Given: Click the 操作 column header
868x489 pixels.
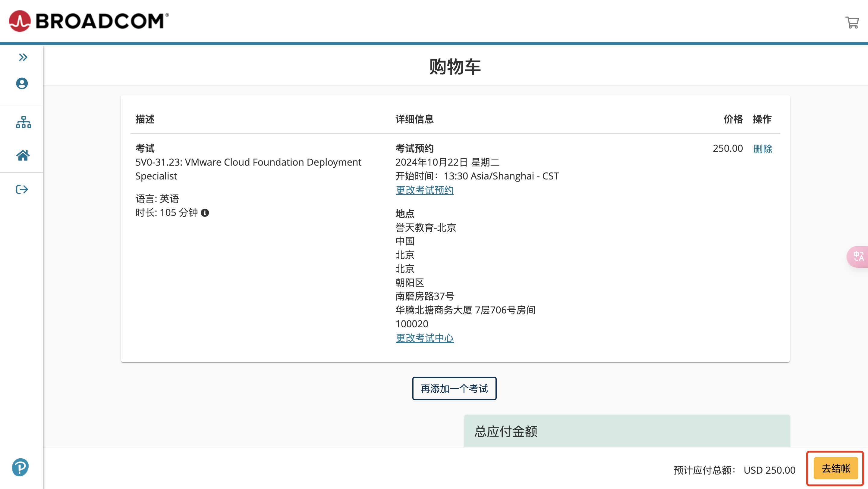Looking at the screenshot, I should (762, 119).
